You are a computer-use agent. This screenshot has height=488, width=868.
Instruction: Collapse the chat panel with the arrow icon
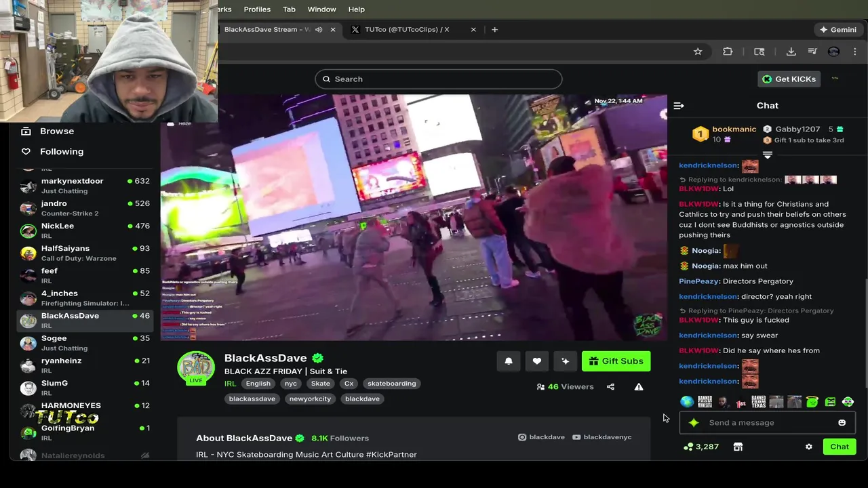pos(679,106)
